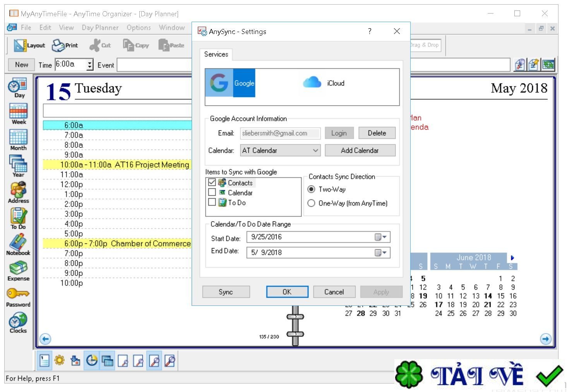567x392 pixels.
Task: Click the blue down-arrow icon in bottom toolbar
Action: point(75,361)
